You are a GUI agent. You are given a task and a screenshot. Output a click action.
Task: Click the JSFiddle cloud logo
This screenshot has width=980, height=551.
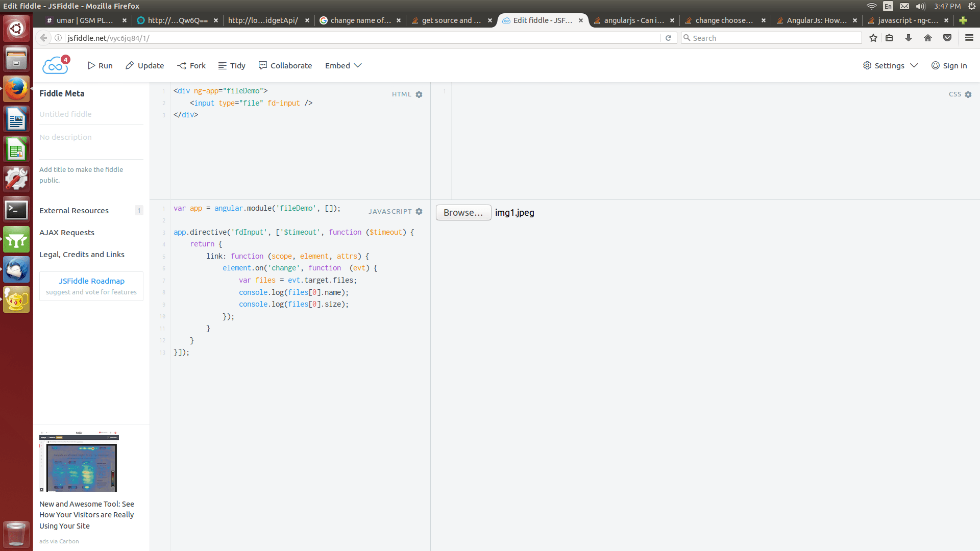55,65
